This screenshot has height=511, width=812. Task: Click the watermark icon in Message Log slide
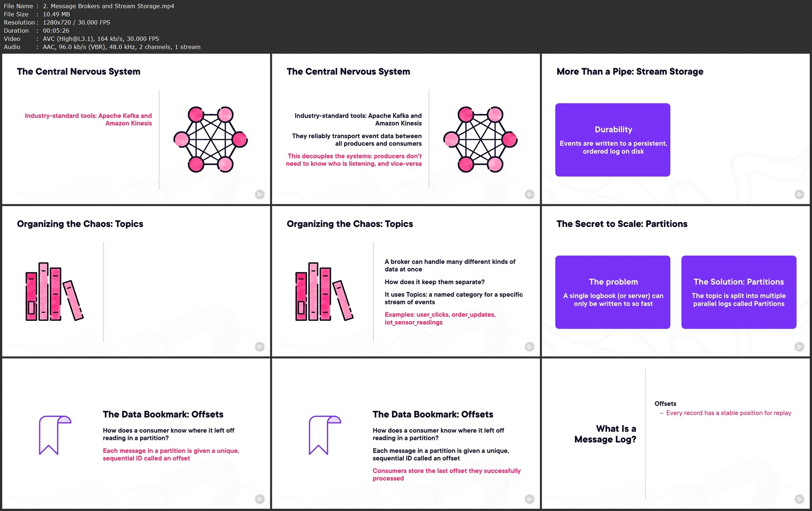click(799, 499)
